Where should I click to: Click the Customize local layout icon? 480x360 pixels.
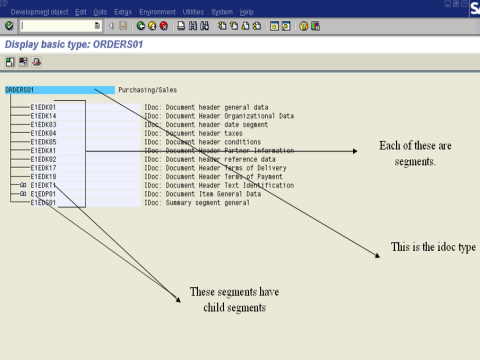[x=315, y=26]
